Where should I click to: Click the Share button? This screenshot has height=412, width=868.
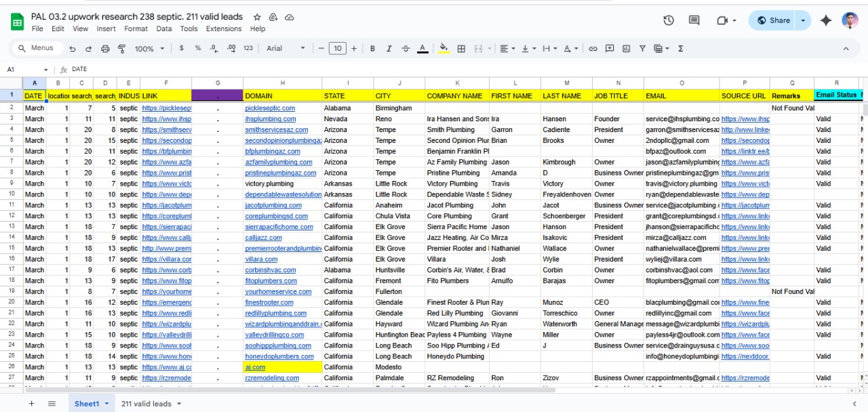click(x=773, y=20)
